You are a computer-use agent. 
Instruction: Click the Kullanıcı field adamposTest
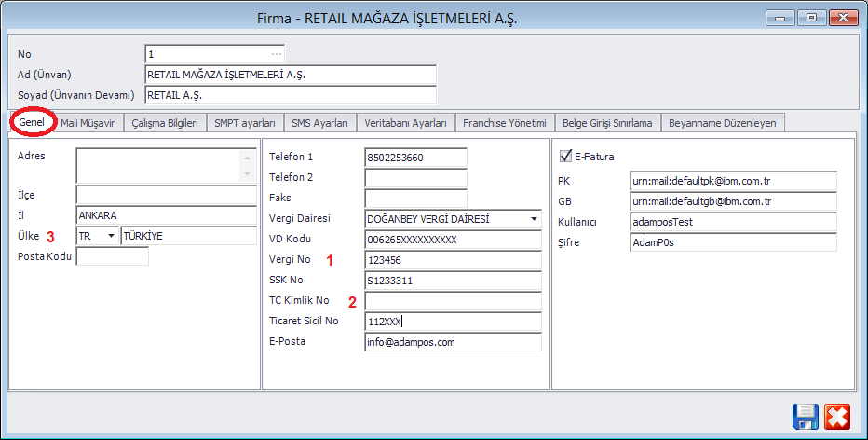pos(734,222)
